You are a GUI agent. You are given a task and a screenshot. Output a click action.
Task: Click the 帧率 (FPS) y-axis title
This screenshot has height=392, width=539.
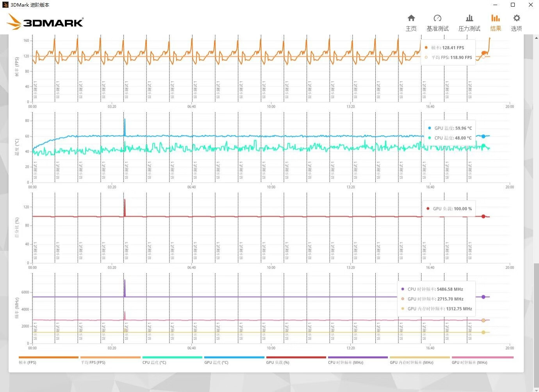click(x=17, y=66)
